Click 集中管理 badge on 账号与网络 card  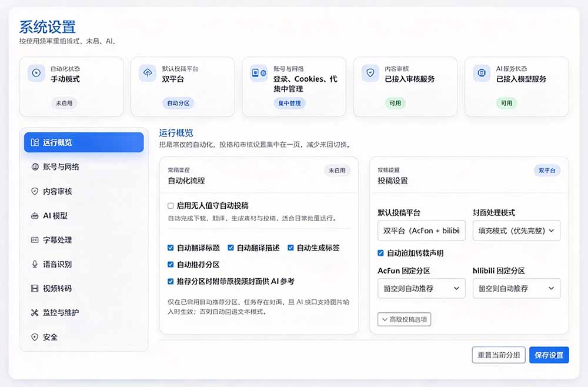click(x=289, y=103)
